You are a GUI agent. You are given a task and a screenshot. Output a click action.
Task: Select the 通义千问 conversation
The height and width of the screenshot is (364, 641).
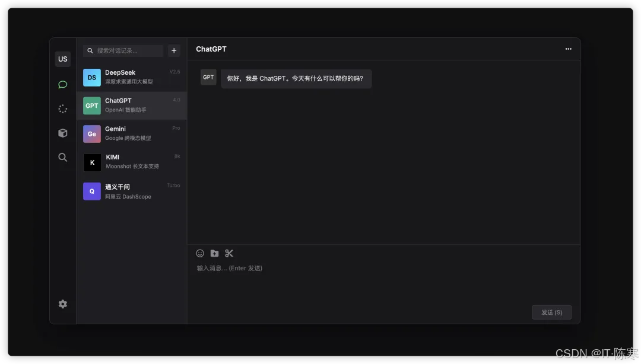click(x=132, y=191)
